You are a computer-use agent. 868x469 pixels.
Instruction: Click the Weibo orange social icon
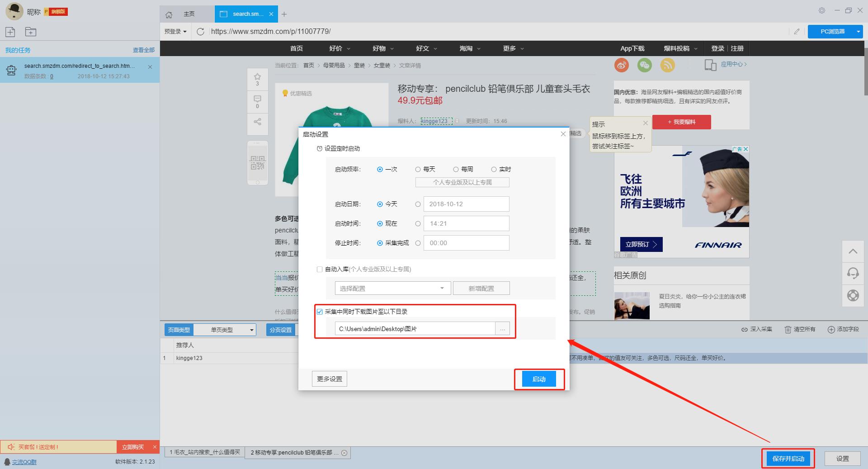coord(622,65)
